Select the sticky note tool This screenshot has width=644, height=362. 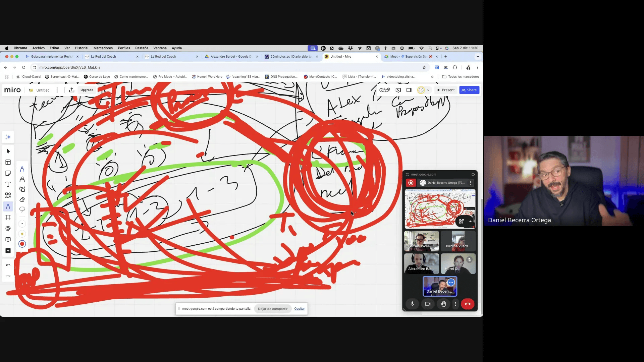pyautogui.click(x=8, y=173)
